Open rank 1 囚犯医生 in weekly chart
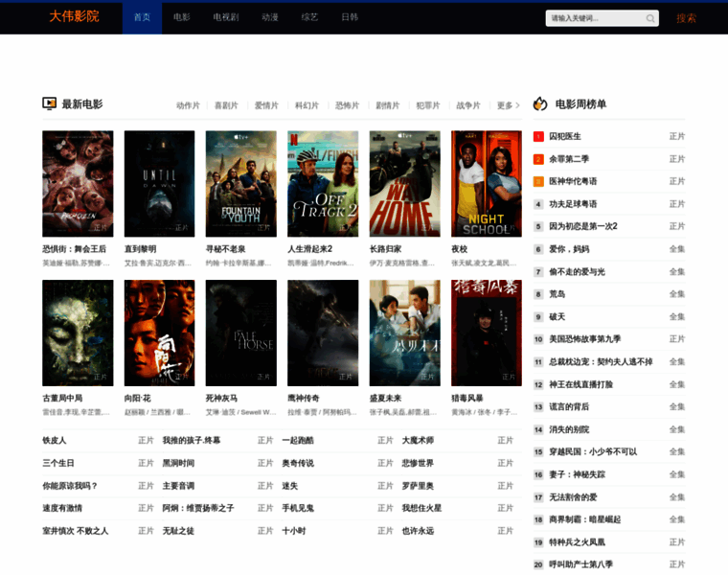Viewport: 728px width, 575px height. (565, 136)
